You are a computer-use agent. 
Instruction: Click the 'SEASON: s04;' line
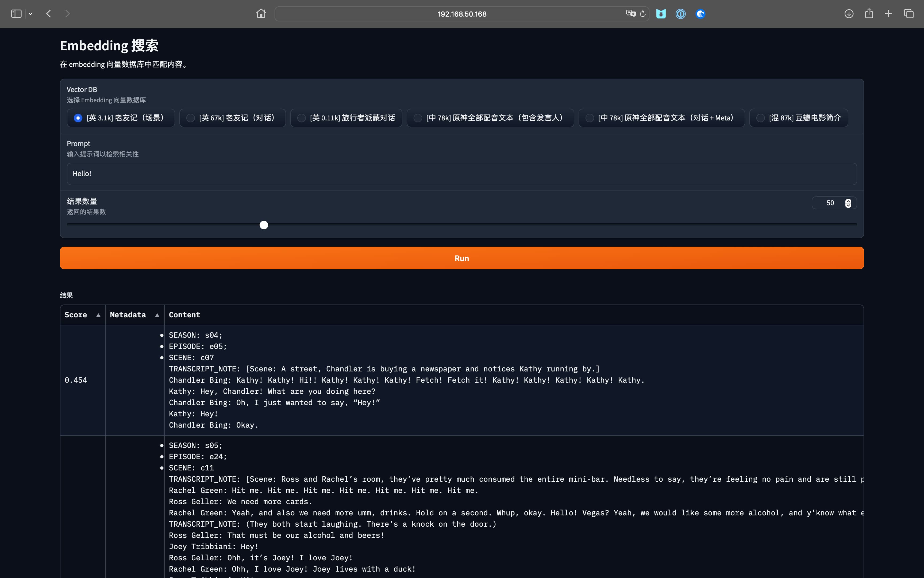[x=195, y=335]
